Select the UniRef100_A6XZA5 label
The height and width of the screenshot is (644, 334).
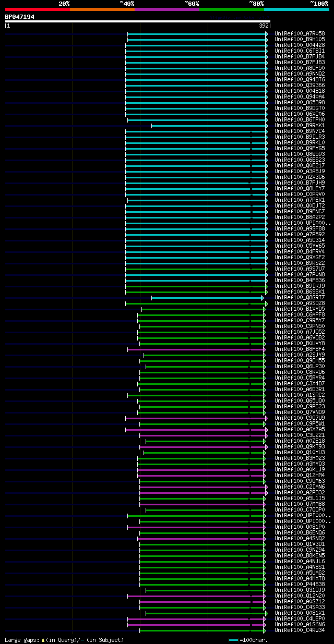click(300, 429)
